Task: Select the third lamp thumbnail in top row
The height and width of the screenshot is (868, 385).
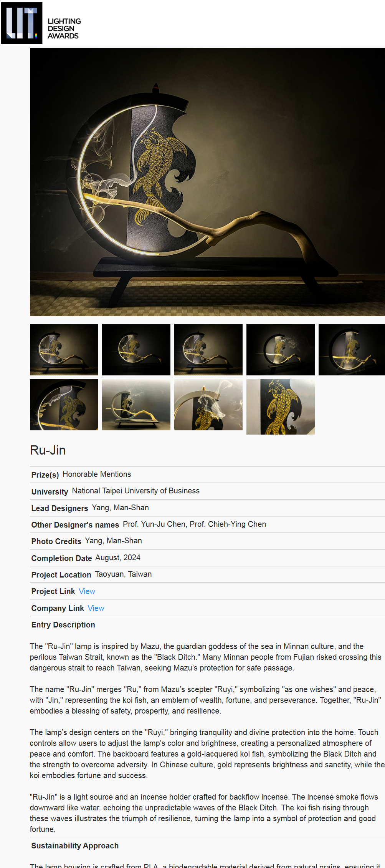Action: tap(208, 350)
